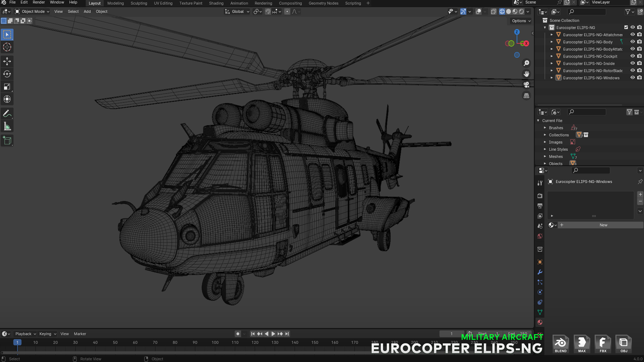This screenshot has height=362, width=644.
Task: Switch to wireframe viewport shading
Action: coord(502,12)
